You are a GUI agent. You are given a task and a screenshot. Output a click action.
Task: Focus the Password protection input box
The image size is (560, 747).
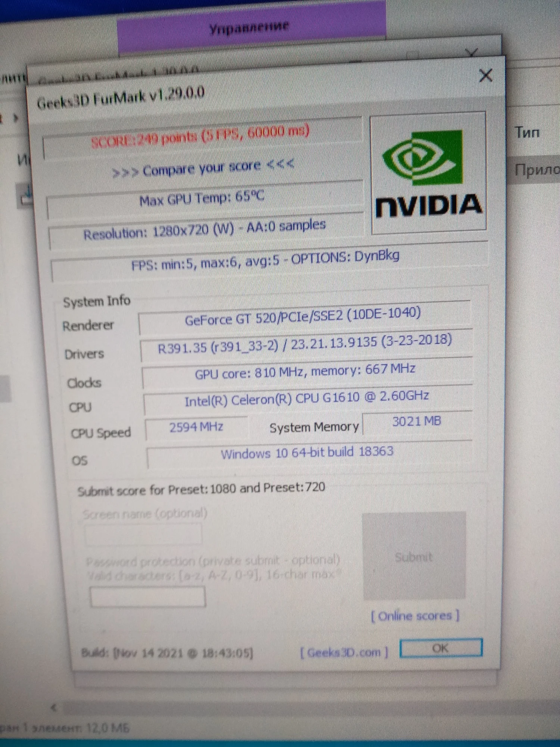147,596
